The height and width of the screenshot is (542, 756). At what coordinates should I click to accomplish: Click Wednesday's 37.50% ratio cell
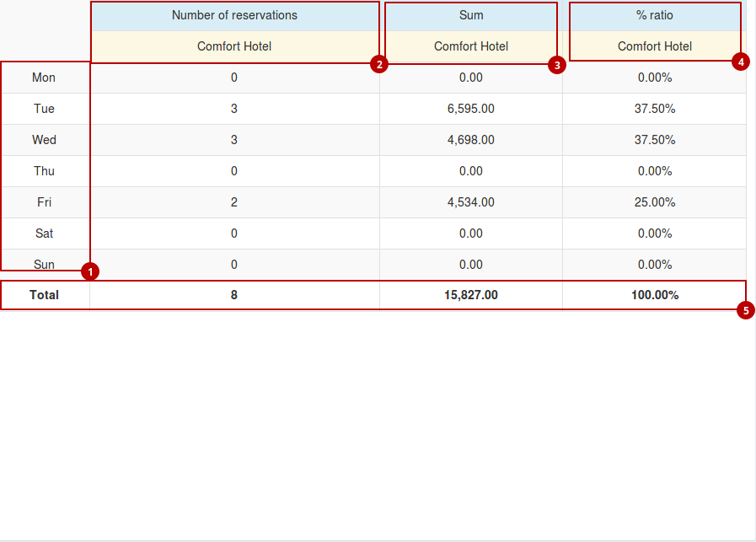[x=655, y=140]
